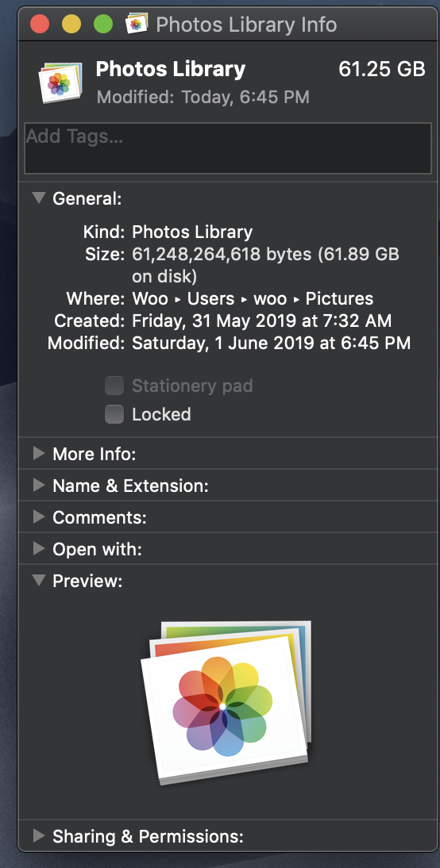Click the Photos Library file name text
This screenshot has width=440, height=868.
[171, 69]
